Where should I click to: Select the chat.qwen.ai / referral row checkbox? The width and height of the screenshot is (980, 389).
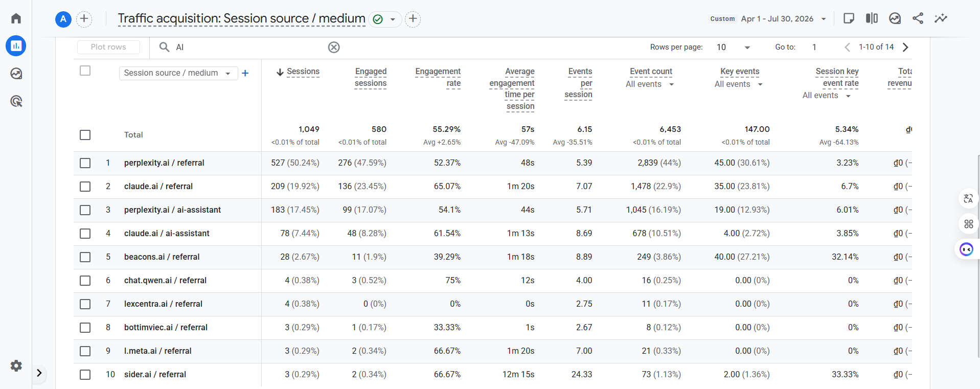[x=85, y=281]
